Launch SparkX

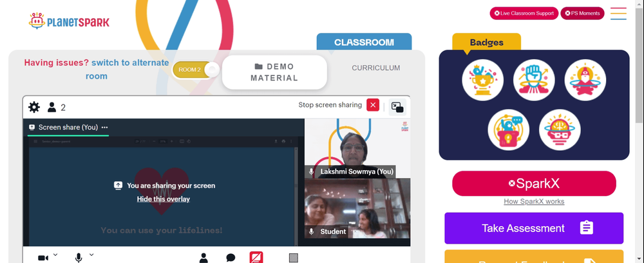pyautogui.click(x=534, y=183)
